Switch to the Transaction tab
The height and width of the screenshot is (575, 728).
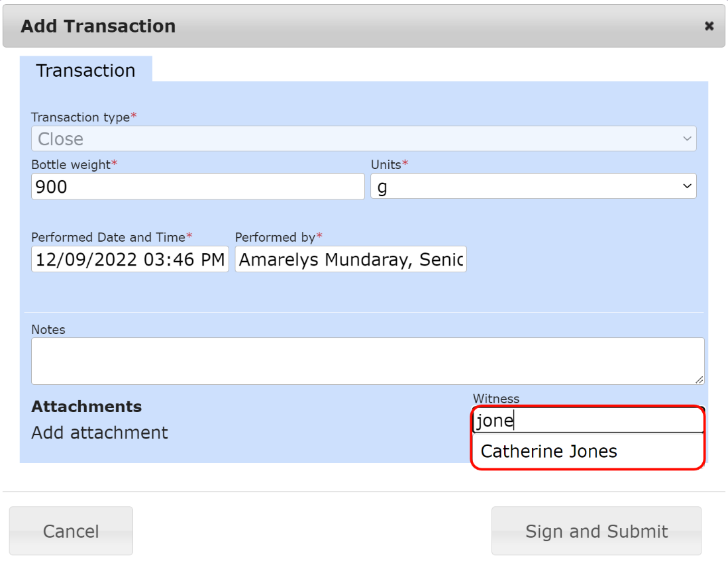point(85,70)
